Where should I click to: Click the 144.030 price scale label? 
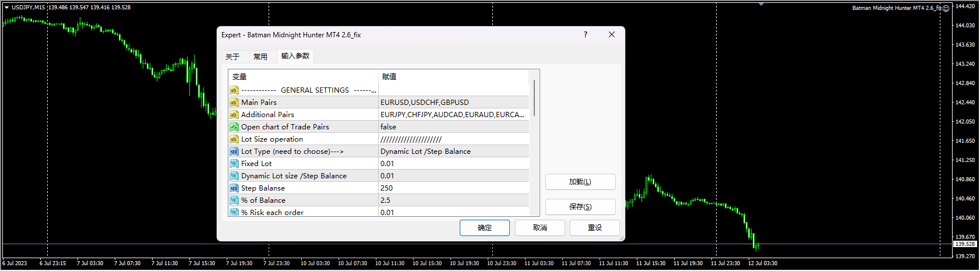coord(965,26)
